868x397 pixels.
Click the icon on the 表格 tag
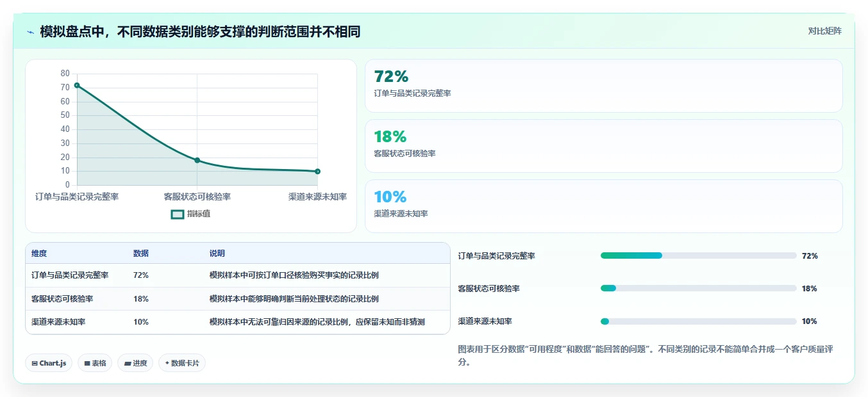(87, 363)
